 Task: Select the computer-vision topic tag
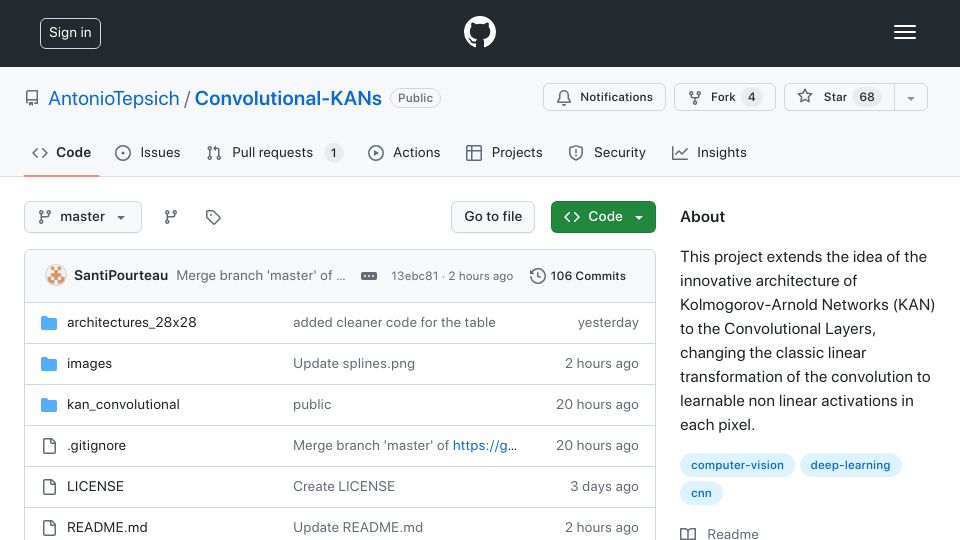pos(737,465)
